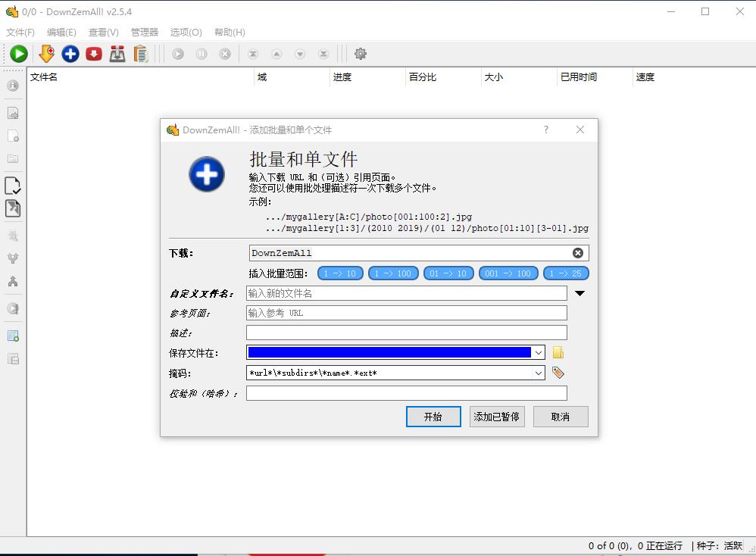
Task: Click the 文件名 column header
Action: (x=140, y=77)
